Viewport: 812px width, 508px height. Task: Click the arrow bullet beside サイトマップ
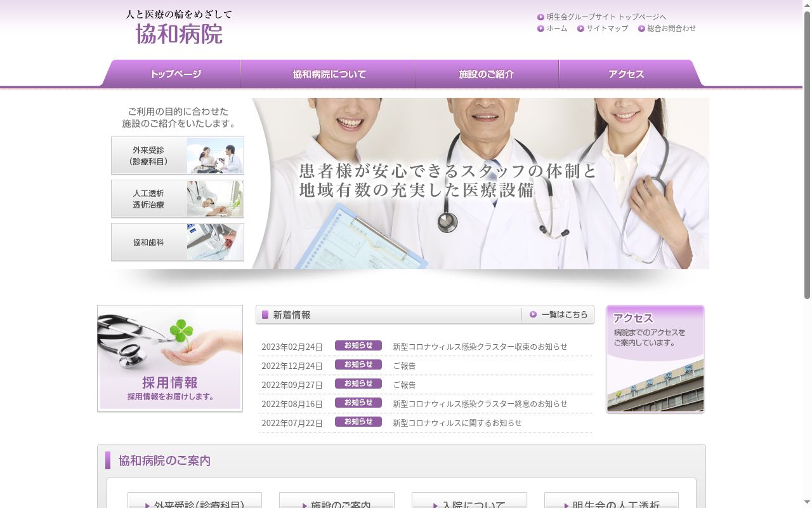[580, 29]
